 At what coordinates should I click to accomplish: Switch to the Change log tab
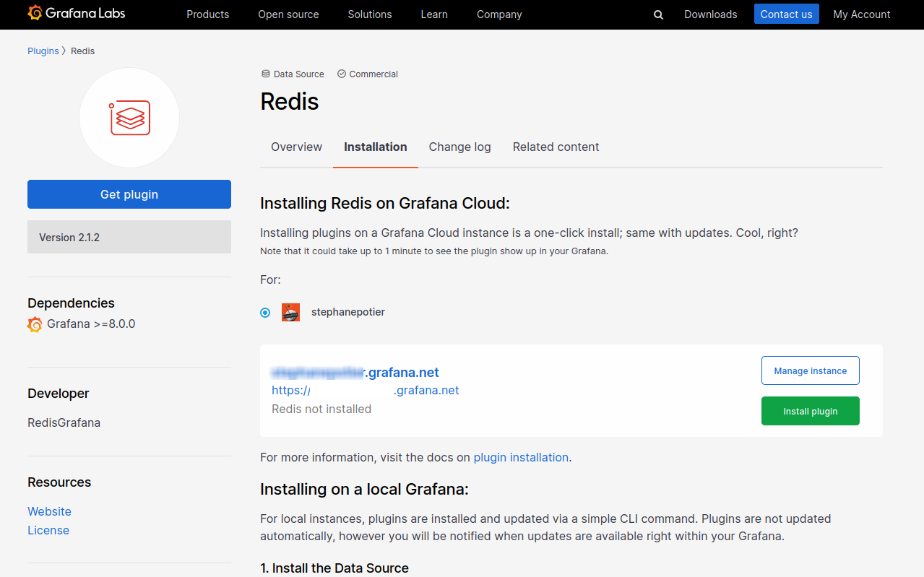click(459, 147)
